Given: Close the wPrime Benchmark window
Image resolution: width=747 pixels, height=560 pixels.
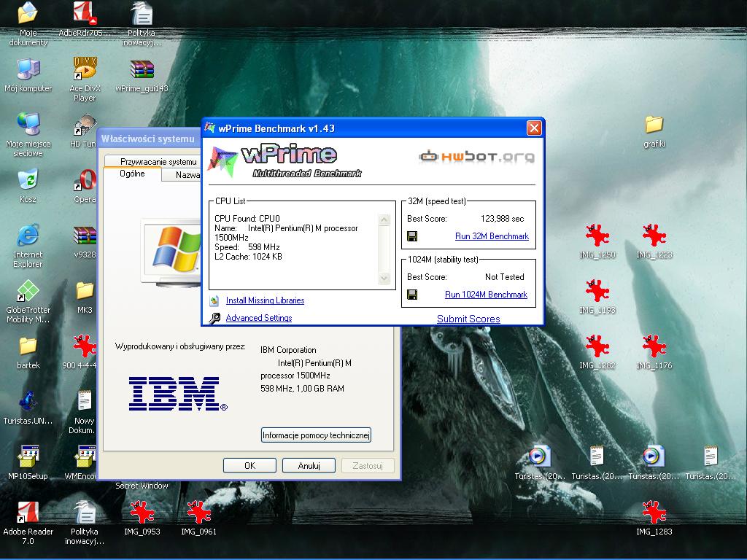Looking at the screenshot, I should 534,128.
